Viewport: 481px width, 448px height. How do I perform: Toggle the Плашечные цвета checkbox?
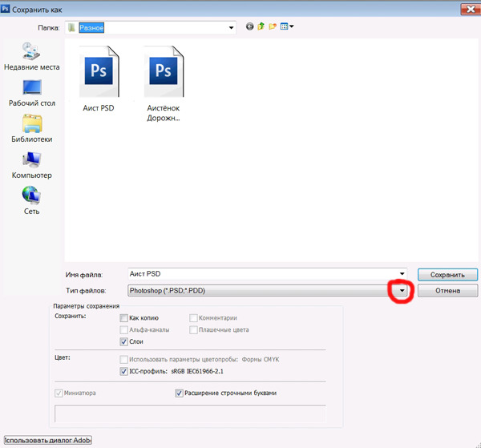pyautogui.click(x=193, y=330)
